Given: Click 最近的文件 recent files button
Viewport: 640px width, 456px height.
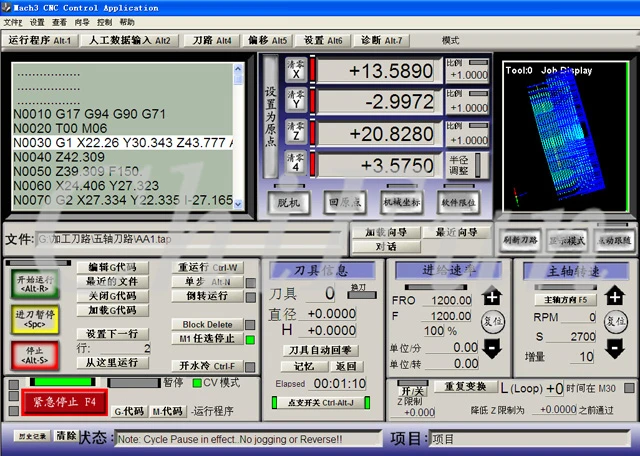Looking at the screenshot, I should pos(113,282).
